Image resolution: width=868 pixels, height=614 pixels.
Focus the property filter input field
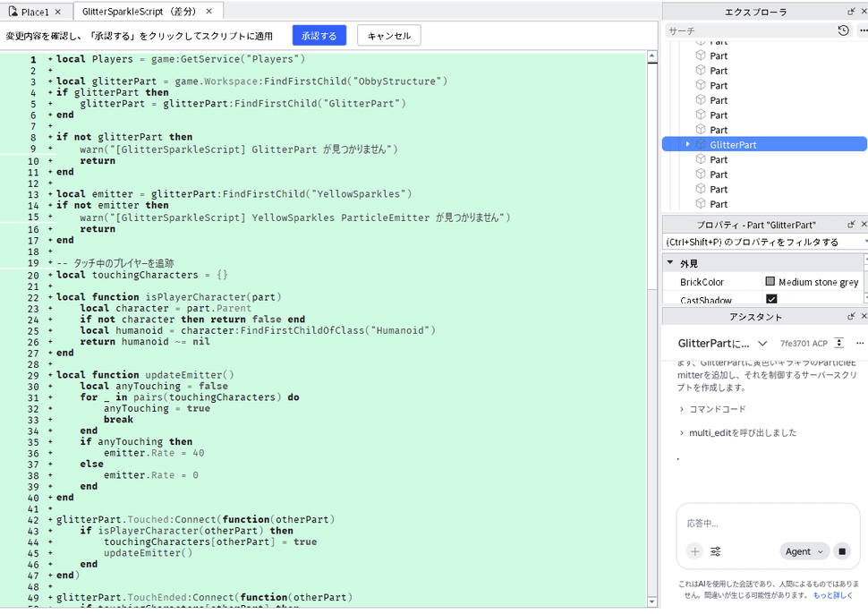tap(762, 243)
